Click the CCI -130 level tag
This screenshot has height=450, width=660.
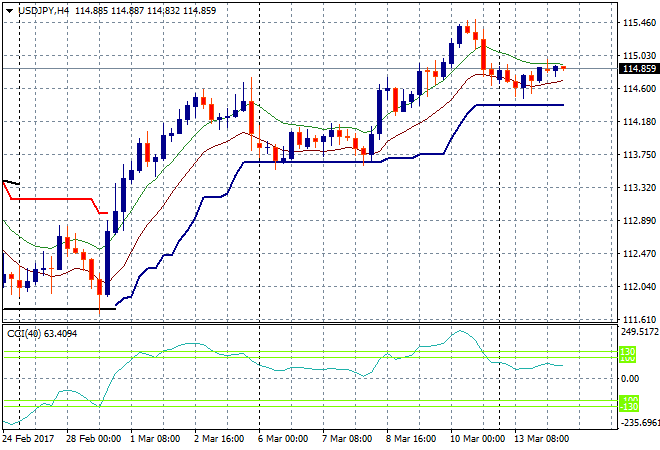(x=629, y=407)
